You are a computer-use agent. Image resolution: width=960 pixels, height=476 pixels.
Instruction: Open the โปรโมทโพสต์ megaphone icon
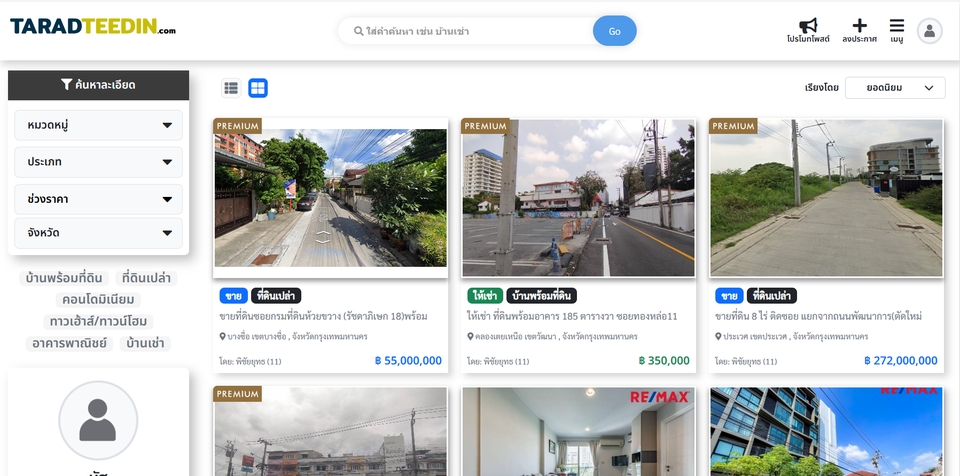tap(808, 26)
